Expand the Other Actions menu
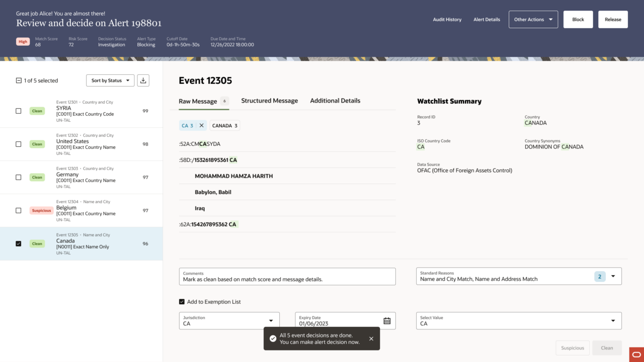 pyautogui.click(x=533, y=20)
